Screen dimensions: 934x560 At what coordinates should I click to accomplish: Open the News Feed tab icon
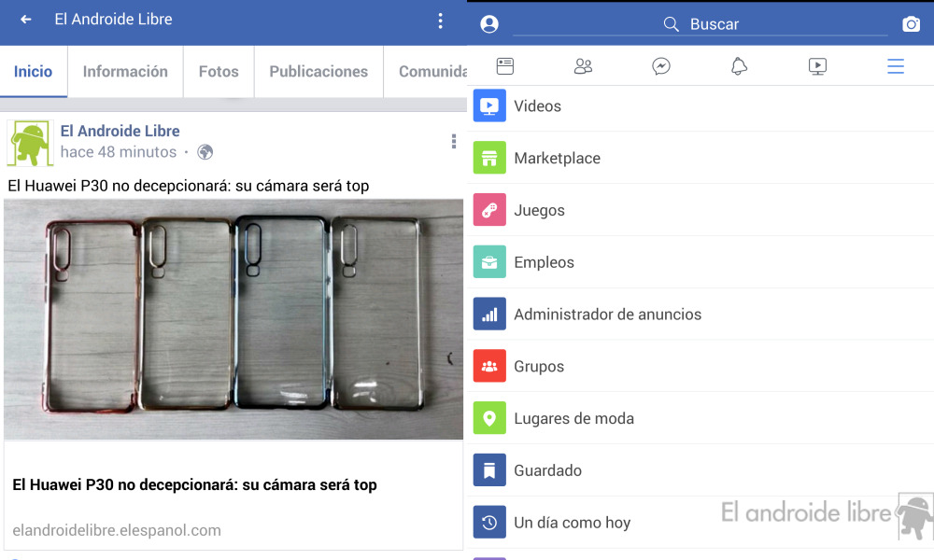505,66
